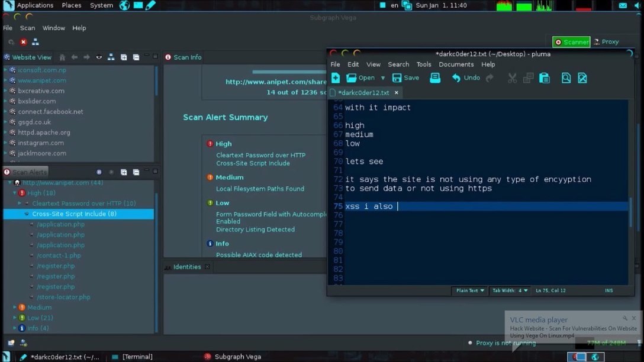Toggle INS insert mode indicator
Viewport: 644px width, 362px height.
coord(608,290)
